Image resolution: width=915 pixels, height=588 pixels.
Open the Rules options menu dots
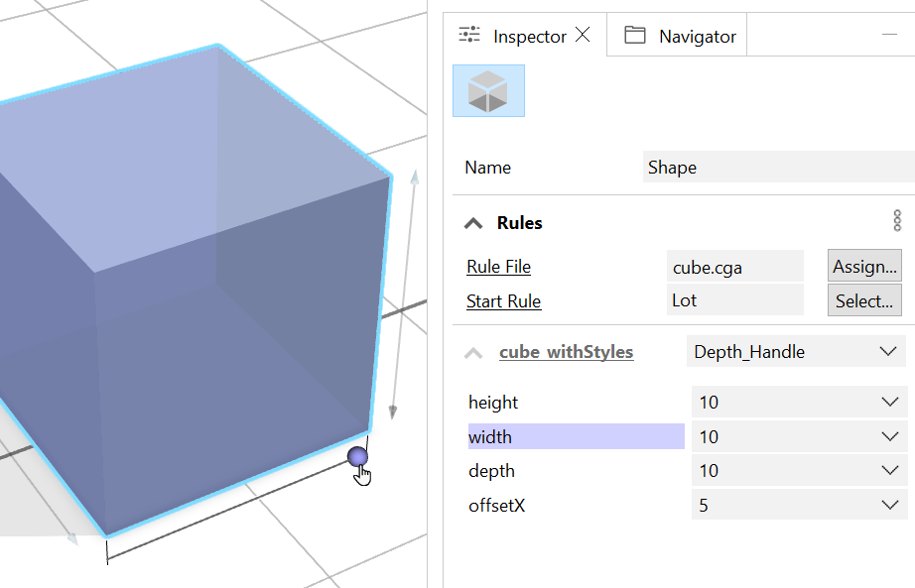tap(897, 221)
